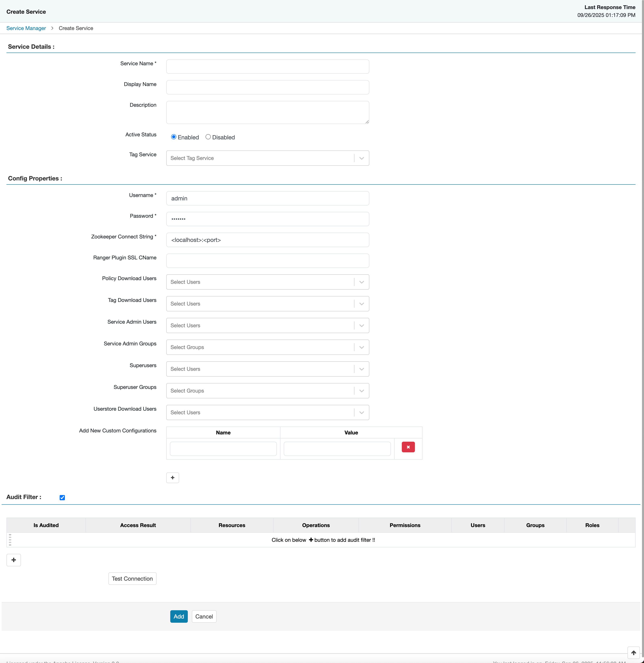Select the Disabled active status option
Image resolution: width=644 pixels, height=663 pixels.
click(x=208, y=137)
